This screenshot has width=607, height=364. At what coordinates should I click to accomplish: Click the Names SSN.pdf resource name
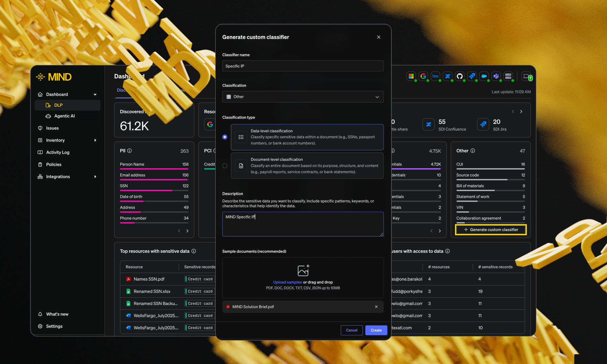point(149,279)
